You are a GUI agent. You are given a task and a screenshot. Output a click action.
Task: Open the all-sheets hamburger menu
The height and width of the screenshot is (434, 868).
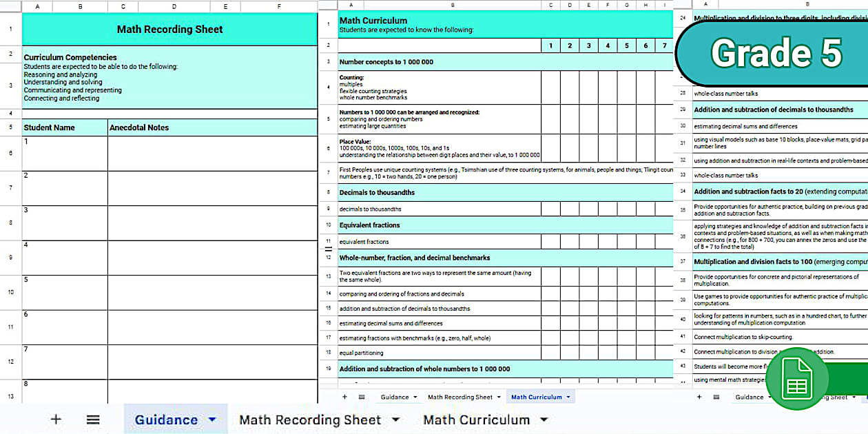(93, 420)
